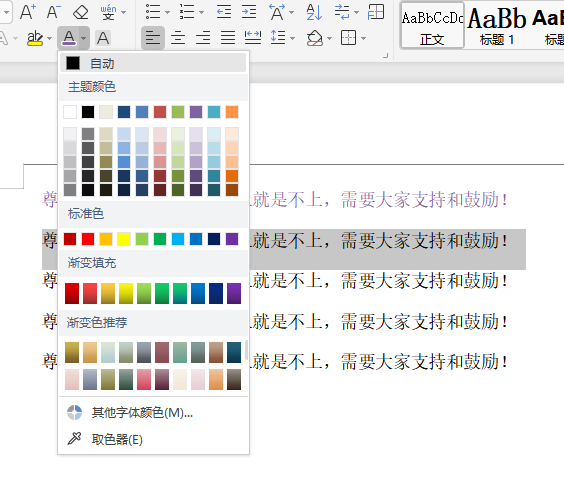This screenshot has height=477, width=564.
Task: Choose the red gradient fill swatch
Action: 72,293
